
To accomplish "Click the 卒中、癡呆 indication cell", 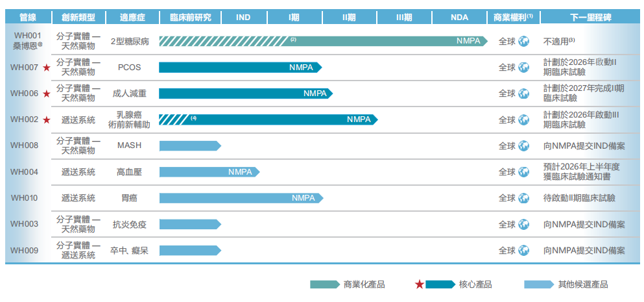I will tap(129, 250).
